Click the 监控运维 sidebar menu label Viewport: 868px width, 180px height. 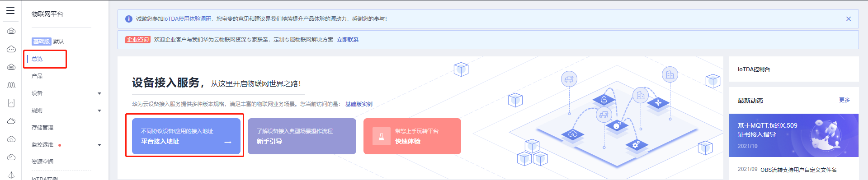(42, 145)
